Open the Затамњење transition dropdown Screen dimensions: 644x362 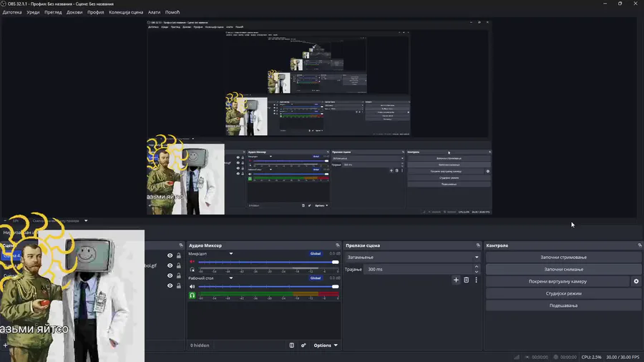point(412,258)
